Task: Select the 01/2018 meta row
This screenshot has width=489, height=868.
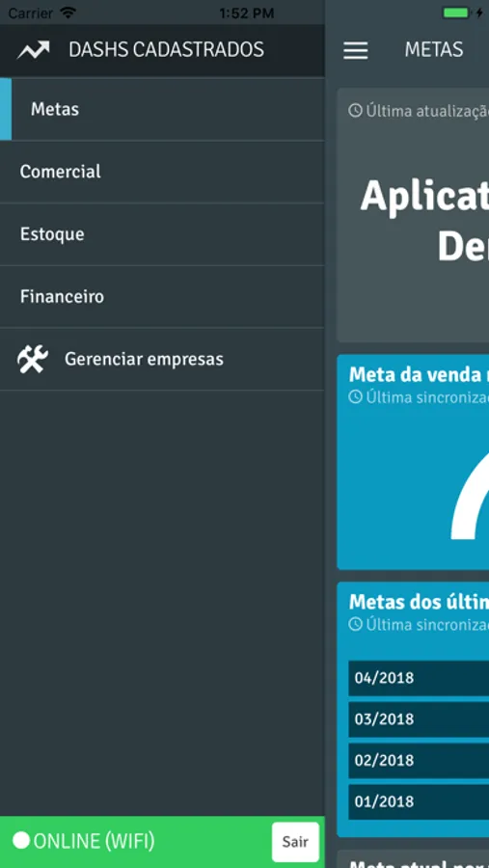Action: (x=419, y=801)
